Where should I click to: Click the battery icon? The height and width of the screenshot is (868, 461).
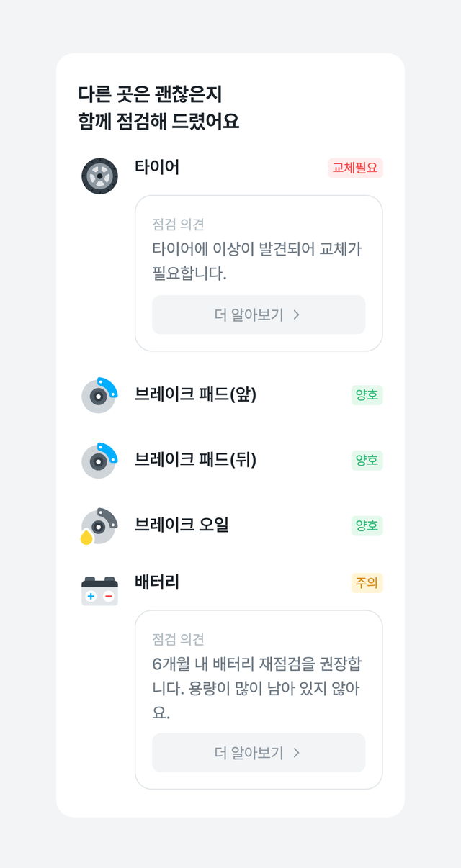click(99, 591)
